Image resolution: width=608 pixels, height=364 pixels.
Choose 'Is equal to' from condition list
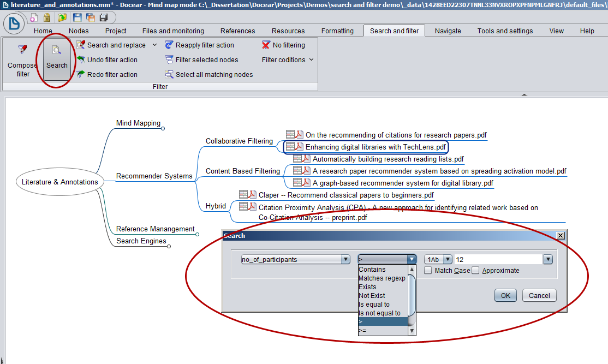click(x=374, y=305)
